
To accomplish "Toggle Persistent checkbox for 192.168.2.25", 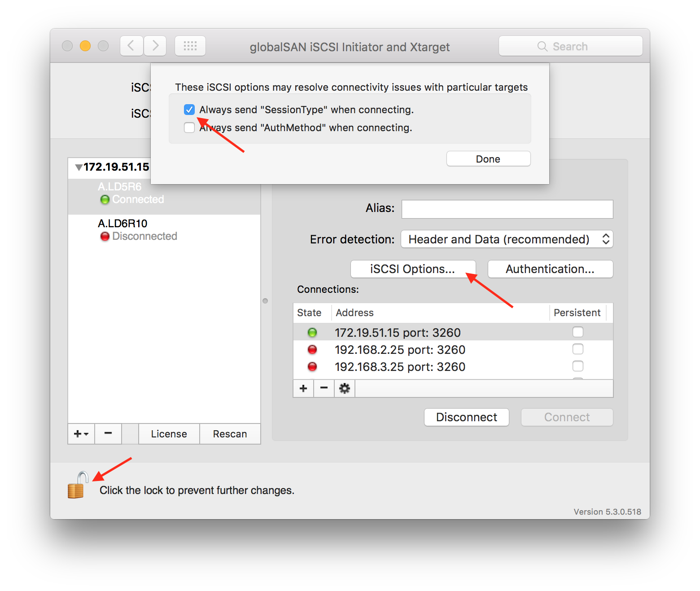I will 578,349.
